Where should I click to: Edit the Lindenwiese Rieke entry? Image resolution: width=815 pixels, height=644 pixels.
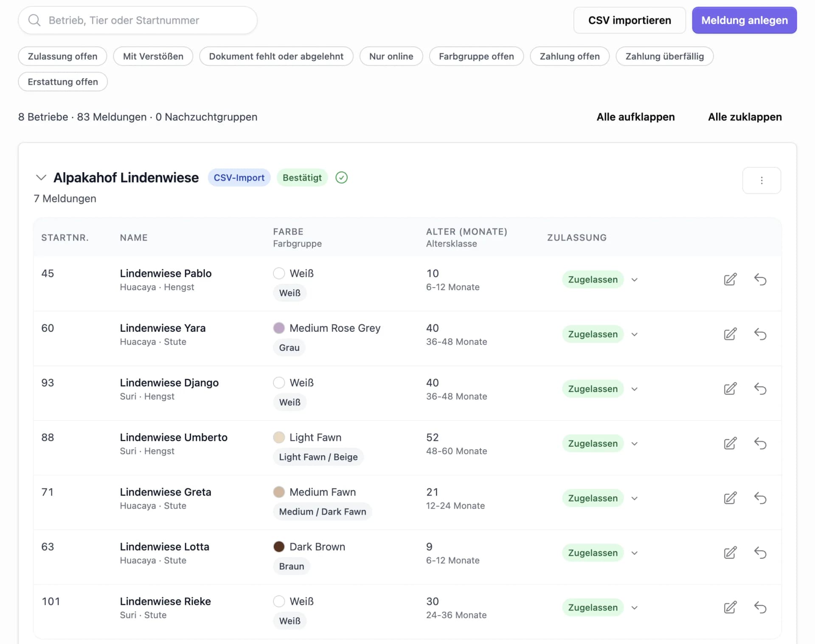point(730,608)
